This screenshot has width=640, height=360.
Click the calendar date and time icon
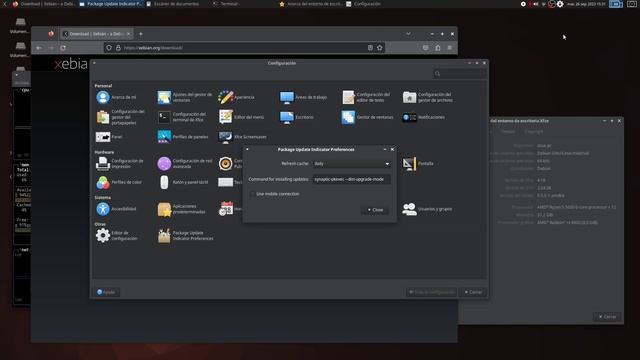[226, 209]
